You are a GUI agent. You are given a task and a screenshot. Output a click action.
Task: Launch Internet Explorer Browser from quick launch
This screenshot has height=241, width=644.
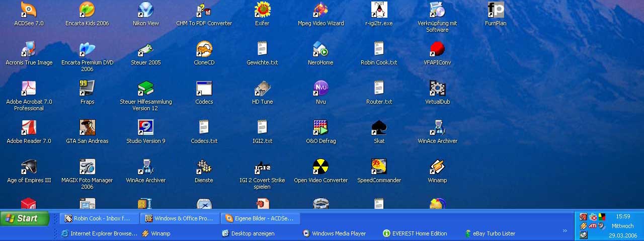99,233
